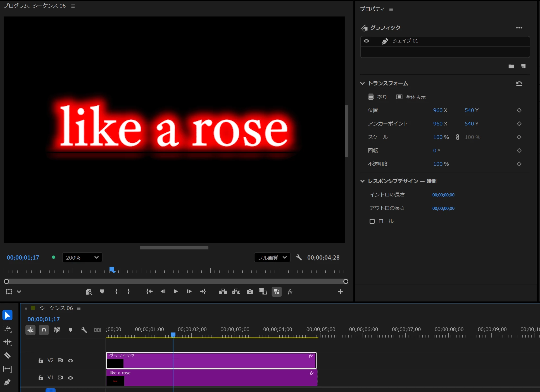Screen dimensions: 540x392
Task: Hide V2 track output eye
Action: point(71,361)
